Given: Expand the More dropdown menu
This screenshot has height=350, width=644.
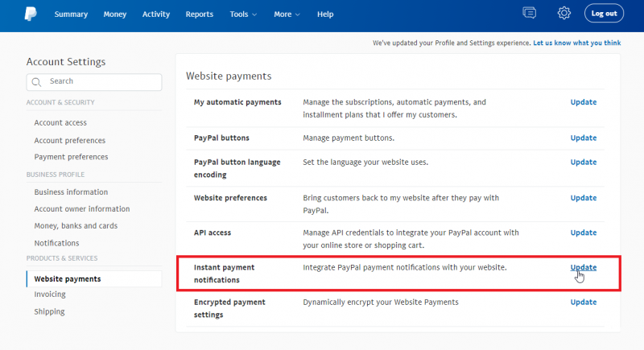Looking at the screenshot, I should [287, 14].
